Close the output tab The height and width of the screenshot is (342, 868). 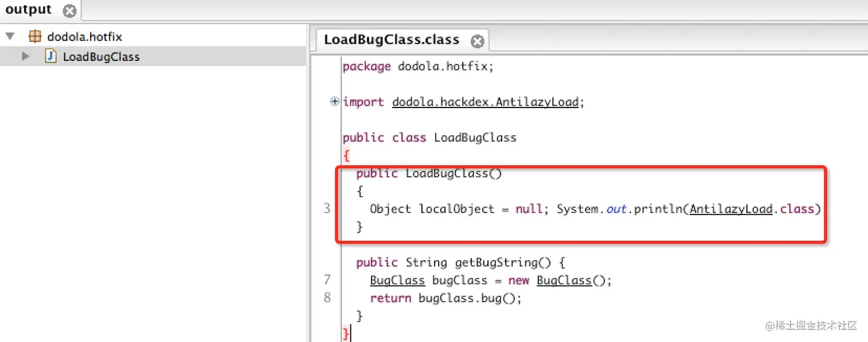(69, 11)
